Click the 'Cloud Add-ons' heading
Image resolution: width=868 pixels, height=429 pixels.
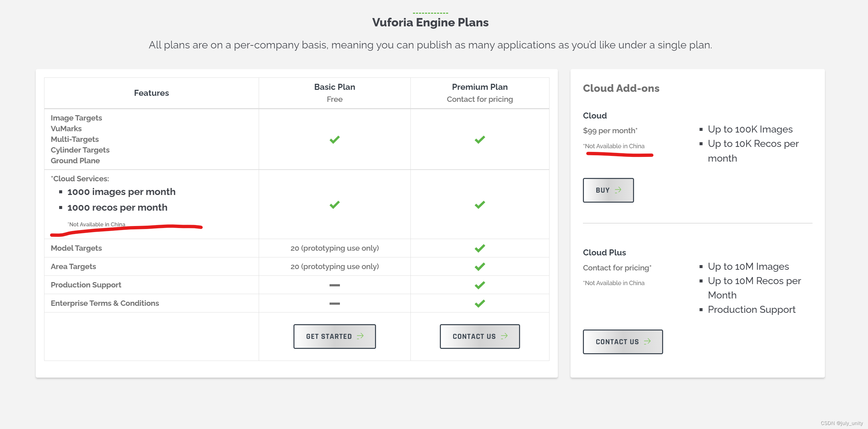[621, 88]
